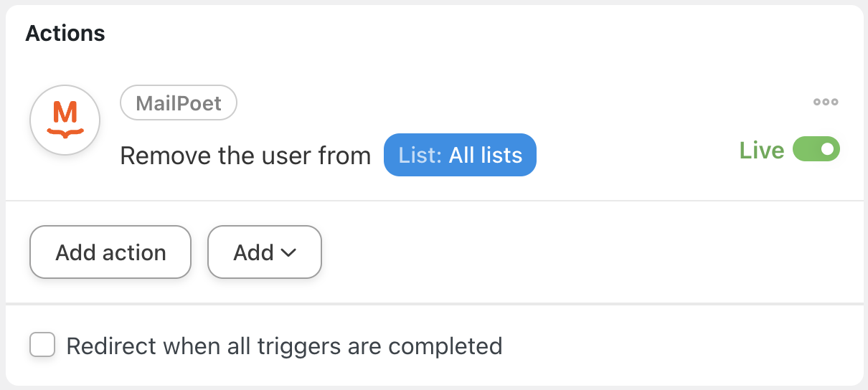Select the MailPoet integration tag
This screenshot has width=868, height=390.
tap(179, 104)
